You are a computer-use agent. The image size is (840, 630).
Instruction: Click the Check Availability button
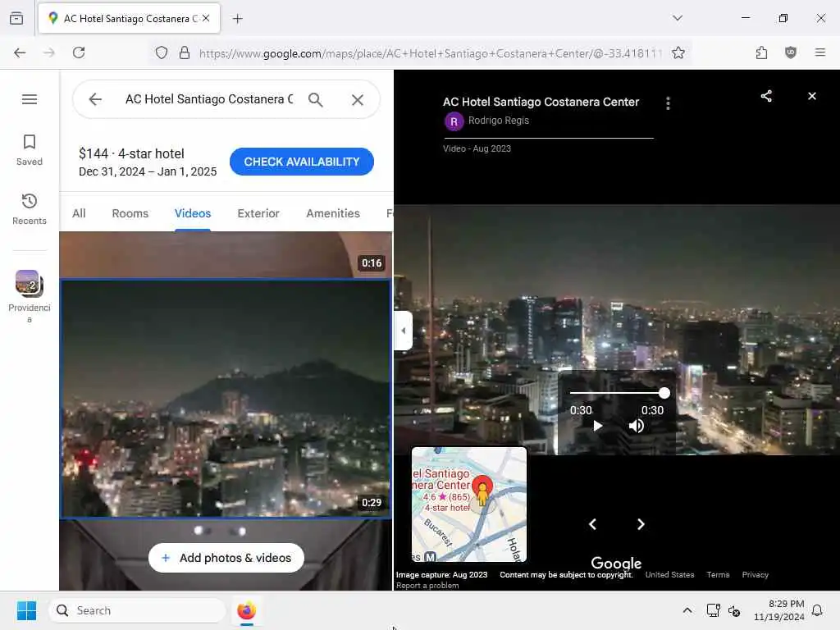[302, 162]
